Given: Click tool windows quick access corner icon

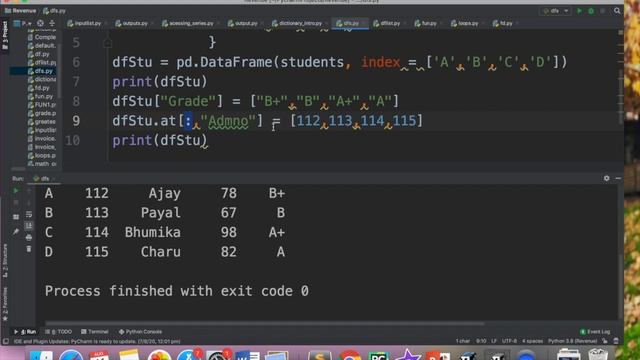Looking at the screenshot, I should [x=5, y=341].
